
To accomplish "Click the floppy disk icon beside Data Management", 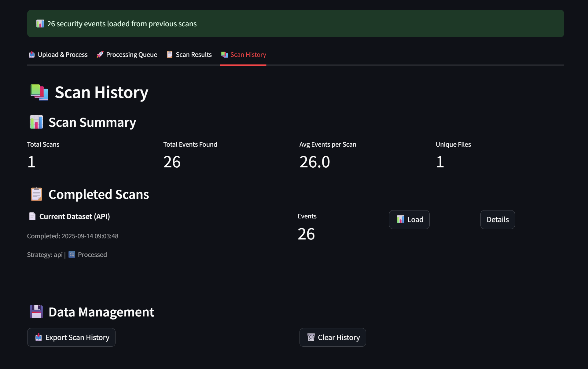I will [x=36, y=312].
